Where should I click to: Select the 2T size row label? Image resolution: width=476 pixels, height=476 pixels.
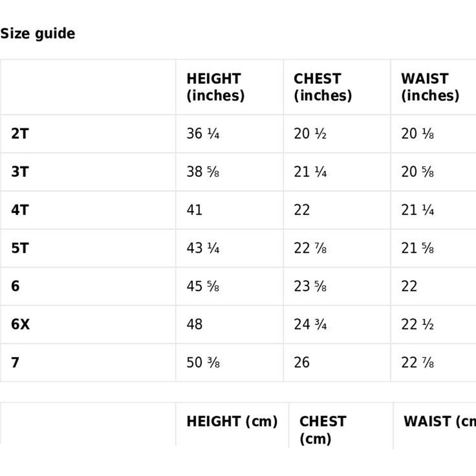point(20,134)
